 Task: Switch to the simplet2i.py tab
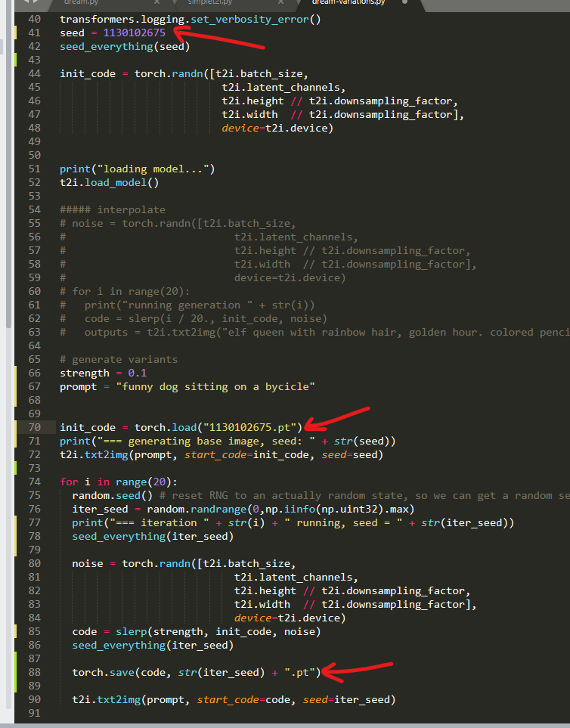click(209, 2)
